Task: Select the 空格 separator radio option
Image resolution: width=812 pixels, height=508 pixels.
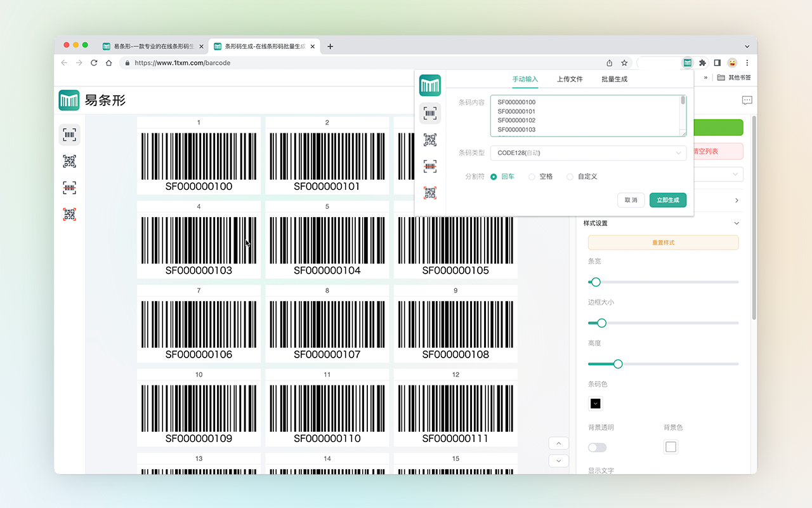Action: point(532,177)
